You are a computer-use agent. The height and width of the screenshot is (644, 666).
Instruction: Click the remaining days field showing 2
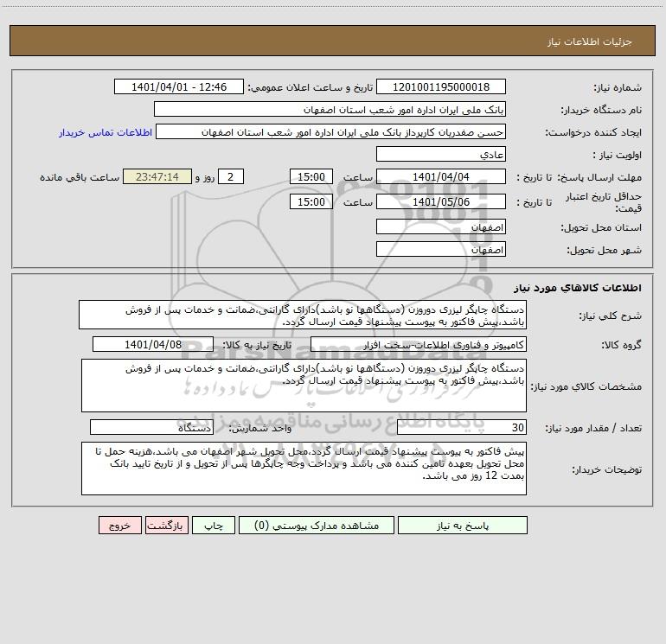tap(231, 177)
